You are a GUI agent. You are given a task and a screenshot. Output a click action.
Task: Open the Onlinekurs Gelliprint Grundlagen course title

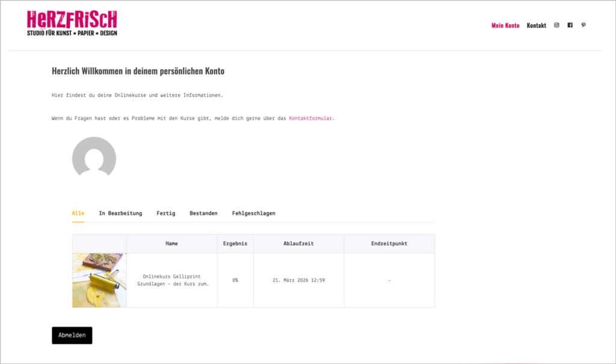pyautogui.click(x=172, y=280)
